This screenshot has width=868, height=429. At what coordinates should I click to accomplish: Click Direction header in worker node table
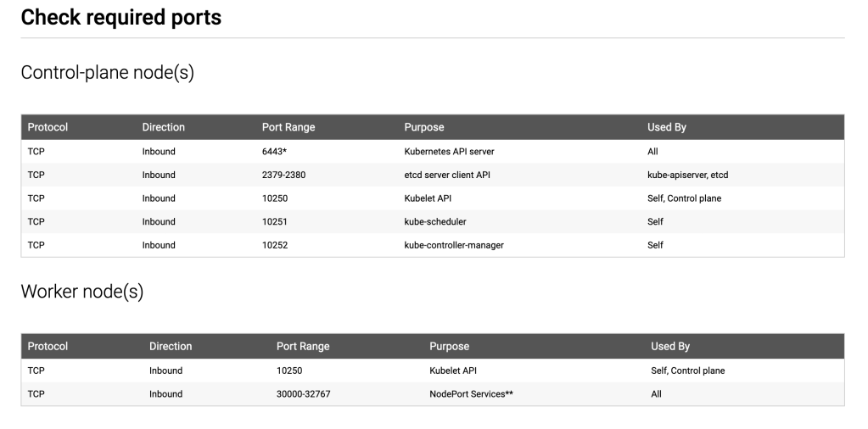171,346
